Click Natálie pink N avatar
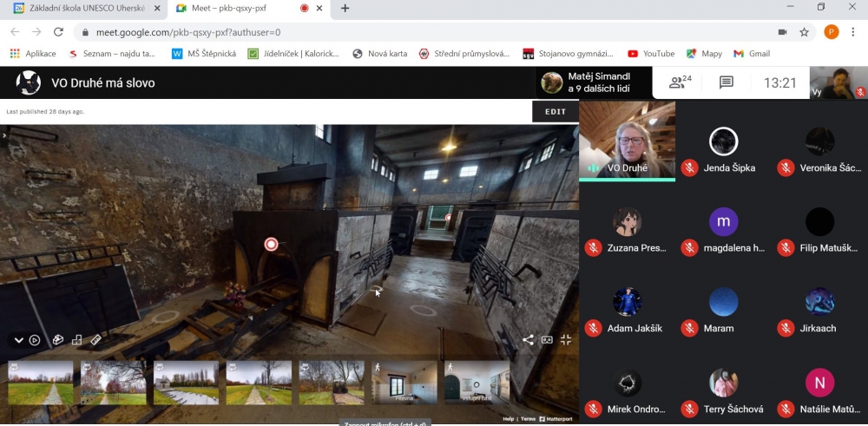The width and height of the screenshot is (868, 426). pos(819,383)
